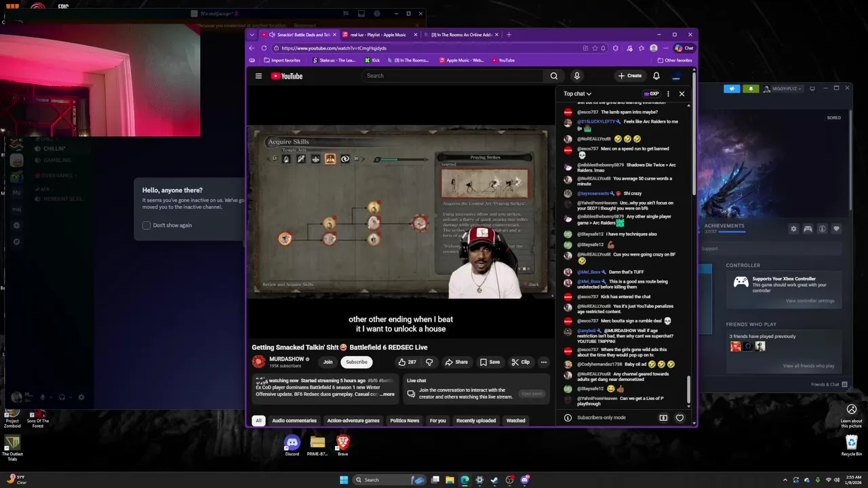The image size is (868, 488).
Task: Switch to real luv Apple Music tab
Action: (379, 35)
